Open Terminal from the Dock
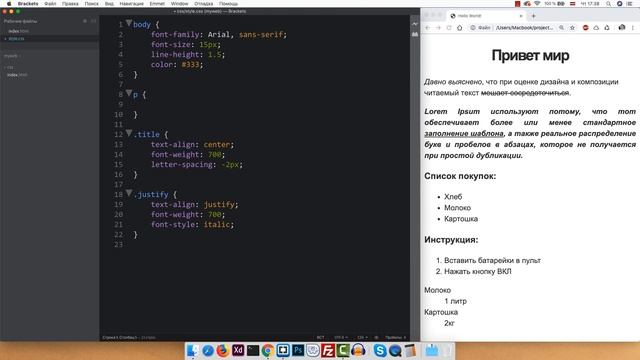The width and height of the screenshot is (640, 360). (x=253, y=350)
